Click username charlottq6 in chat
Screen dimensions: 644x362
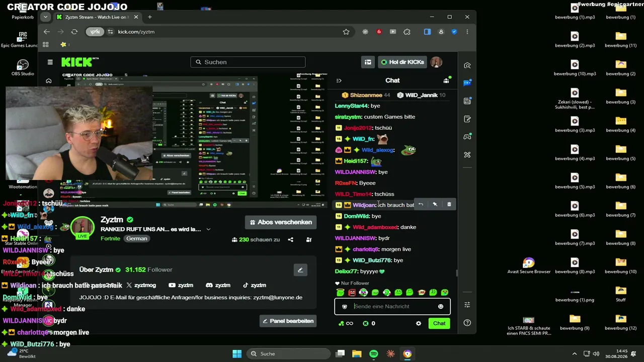click(365, 249)
